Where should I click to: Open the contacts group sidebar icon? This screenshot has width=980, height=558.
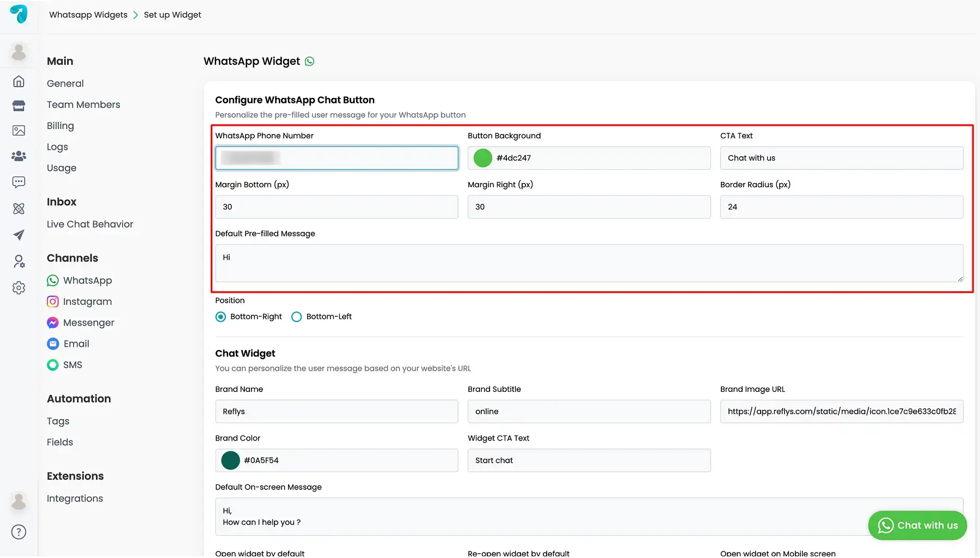19,156
